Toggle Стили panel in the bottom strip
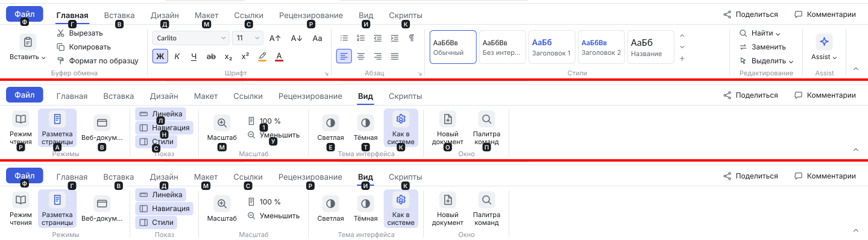 tap(156, 223)
